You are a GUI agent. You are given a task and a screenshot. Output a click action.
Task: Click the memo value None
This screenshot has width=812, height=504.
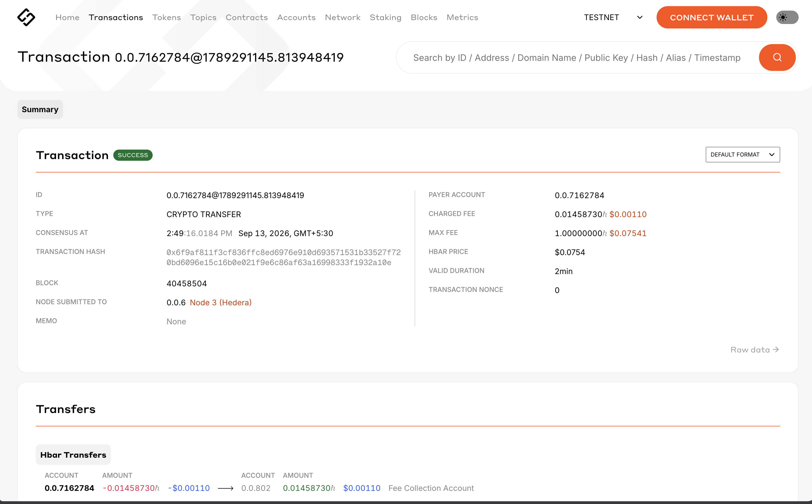[x=176, y=322]
